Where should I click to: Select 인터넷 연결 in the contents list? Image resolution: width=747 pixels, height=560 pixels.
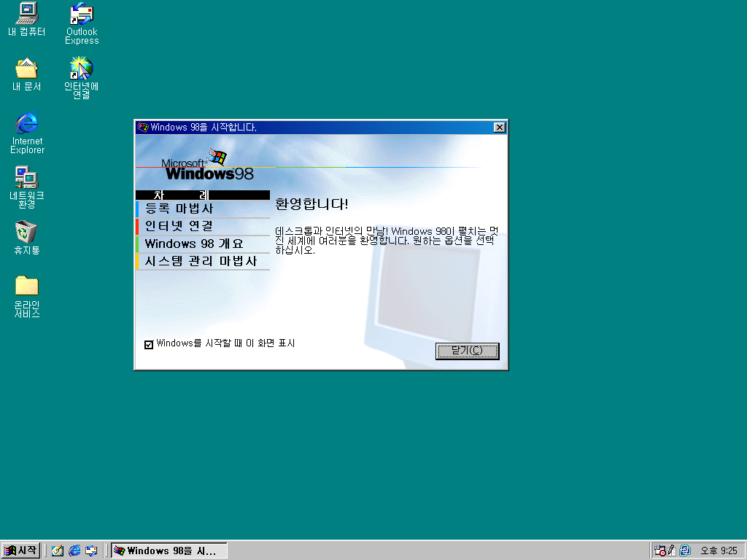point(203,226)
